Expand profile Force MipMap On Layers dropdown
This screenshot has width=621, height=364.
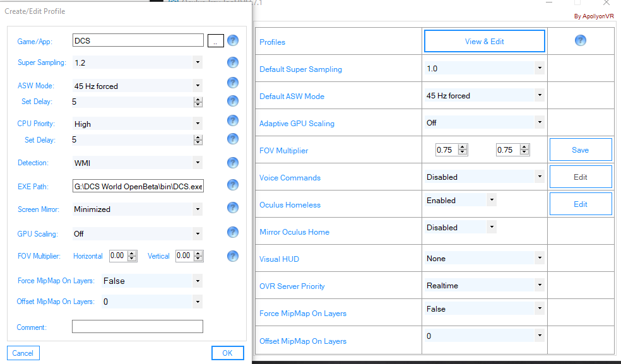(x=198, y=281)
